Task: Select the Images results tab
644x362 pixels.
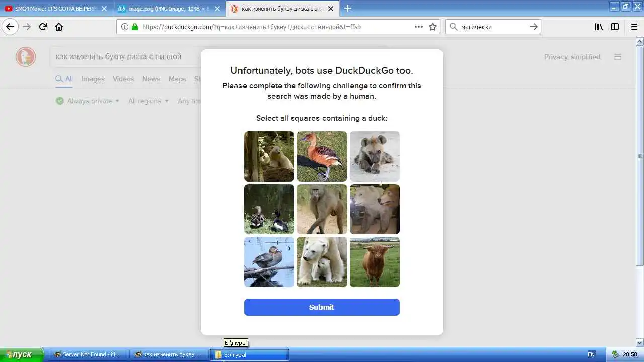Action: pos(93,79)
